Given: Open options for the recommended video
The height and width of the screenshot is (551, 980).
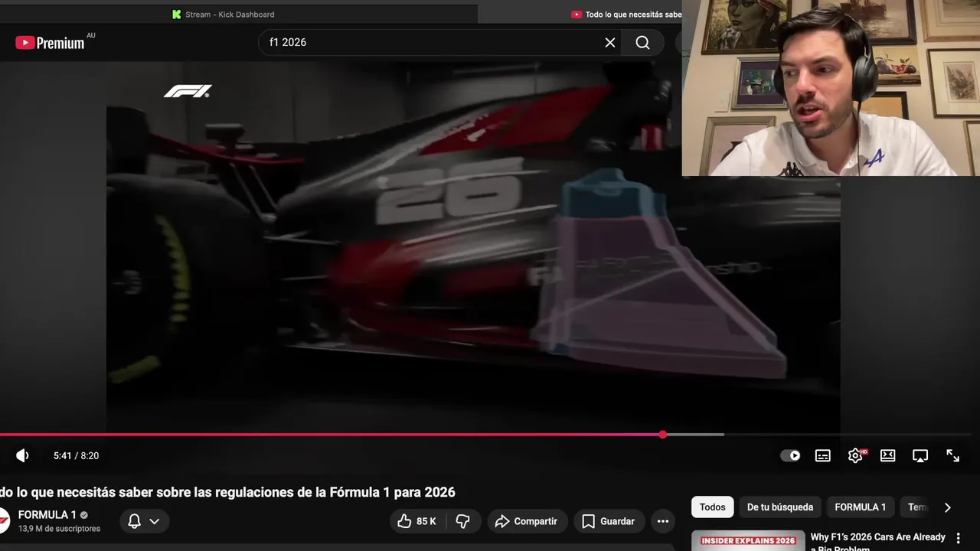Looking at the screenshot, I should [958, 539].
